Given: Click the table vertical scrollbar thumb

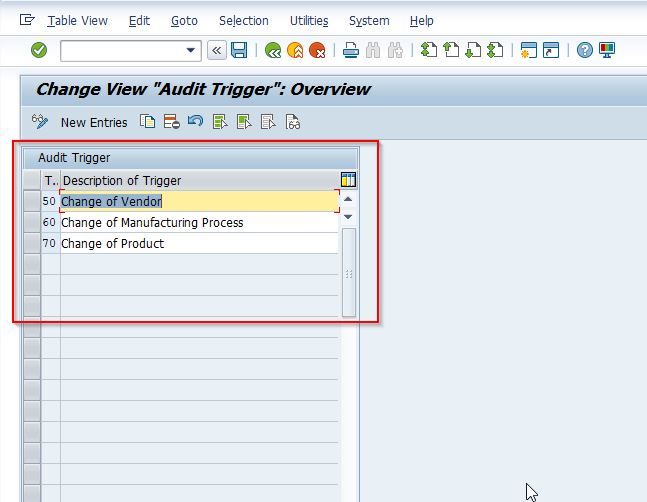Looking at the screenshot, I should (349, 273).
